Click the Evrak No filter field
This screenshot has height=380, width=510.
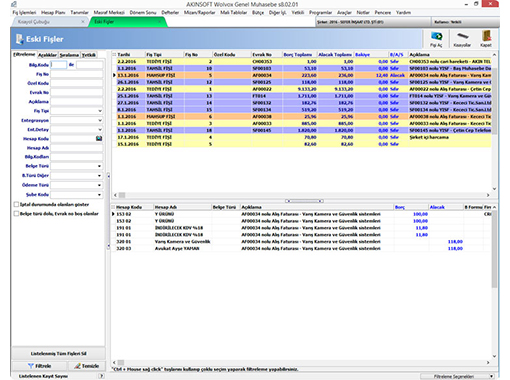[76, 92]
